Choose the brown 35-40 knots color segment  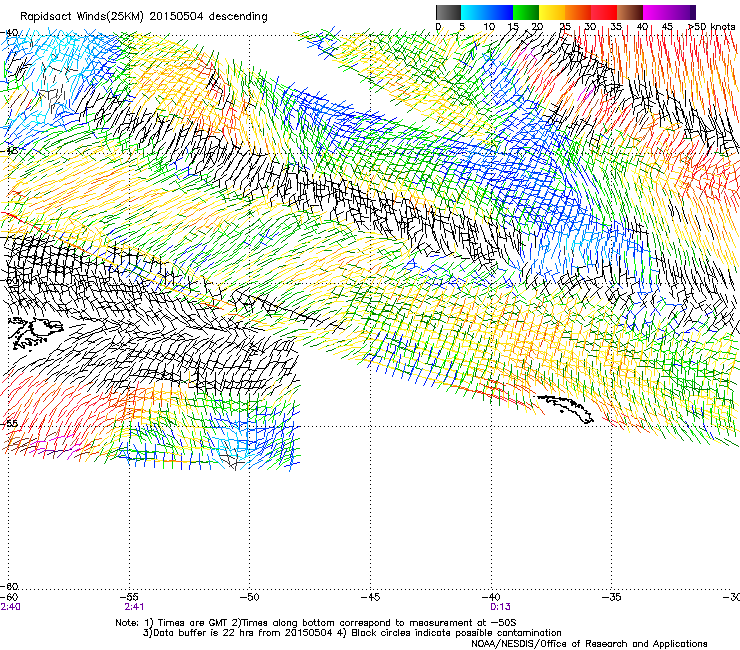(x=630, y=12)
